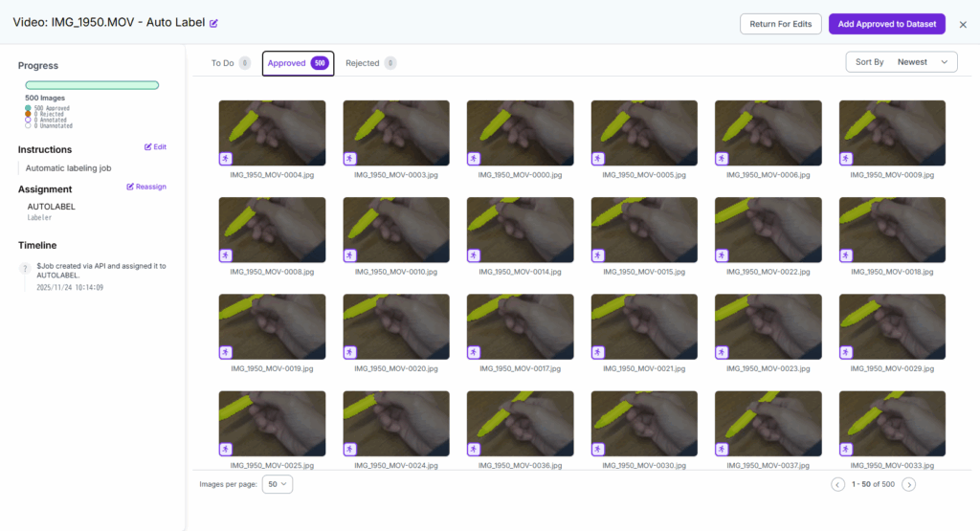Click annotation badge on IMG_1950_MOV-0023.jpg thumbnail
Image resolution: width=980 pixels, height=531 pixels.
click(722, 352)
